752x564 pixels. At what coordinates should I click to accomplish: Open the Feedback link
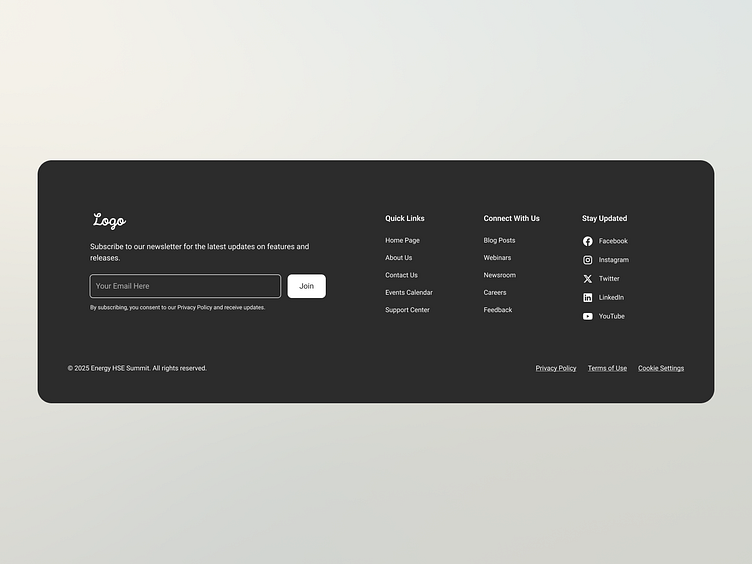[x=498, y=310]
